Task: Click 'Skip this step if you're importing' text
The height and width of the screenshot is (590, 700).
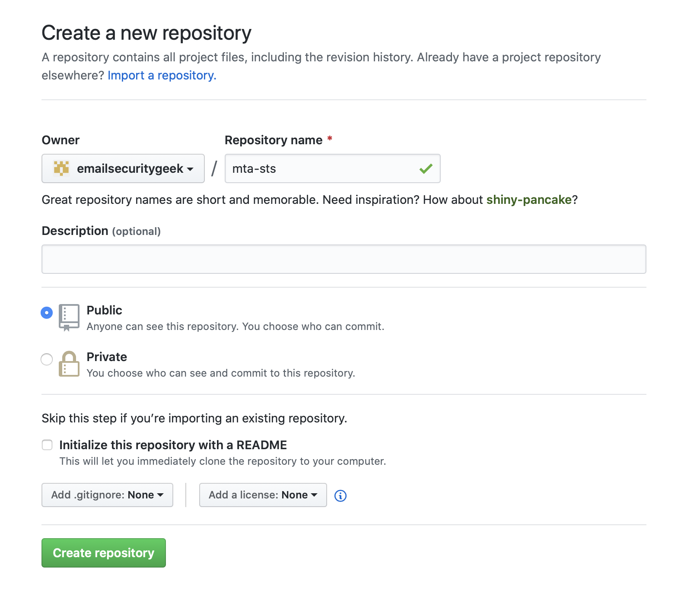Action: click(x=194, y=419)
